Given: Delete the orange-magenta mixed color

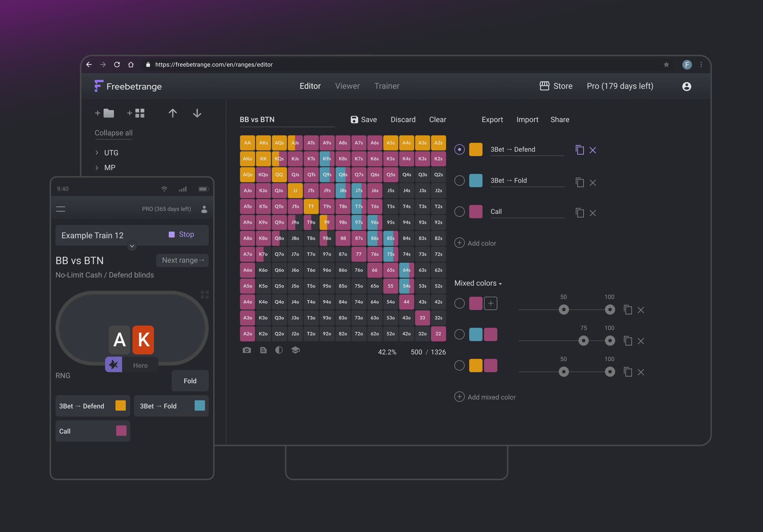Looking at the screenshot, I should [641, 372].
